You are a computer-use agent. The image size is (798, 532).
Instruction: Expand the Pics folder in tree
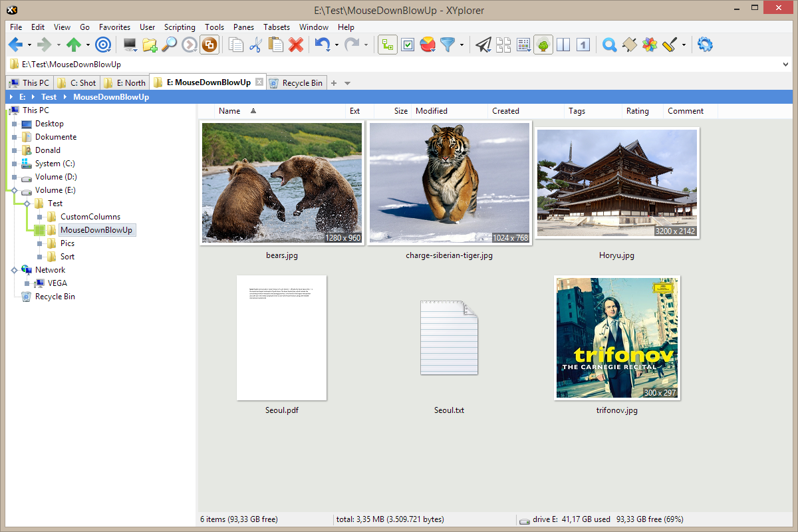41,243
